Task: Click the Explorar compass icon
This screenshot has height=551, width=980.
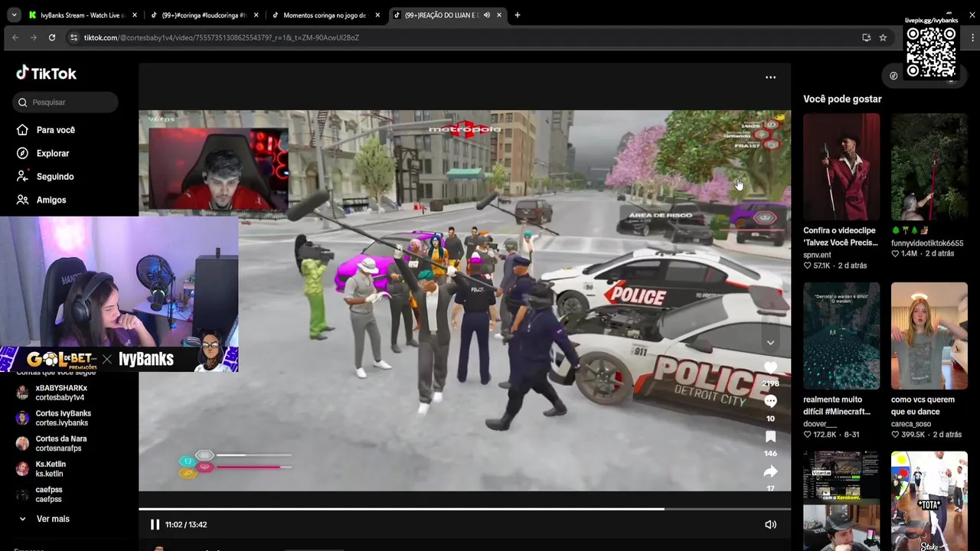Action: (x=22, y=153)
